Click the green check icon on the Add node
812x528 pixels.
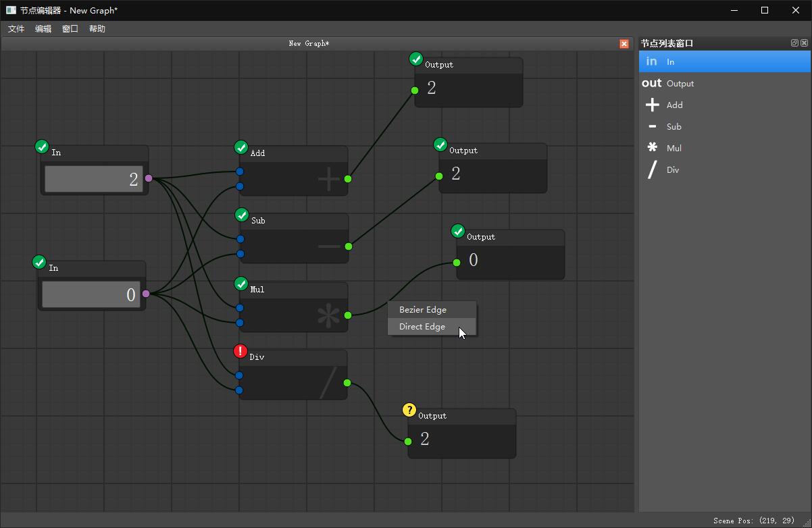tap(240, 147)
